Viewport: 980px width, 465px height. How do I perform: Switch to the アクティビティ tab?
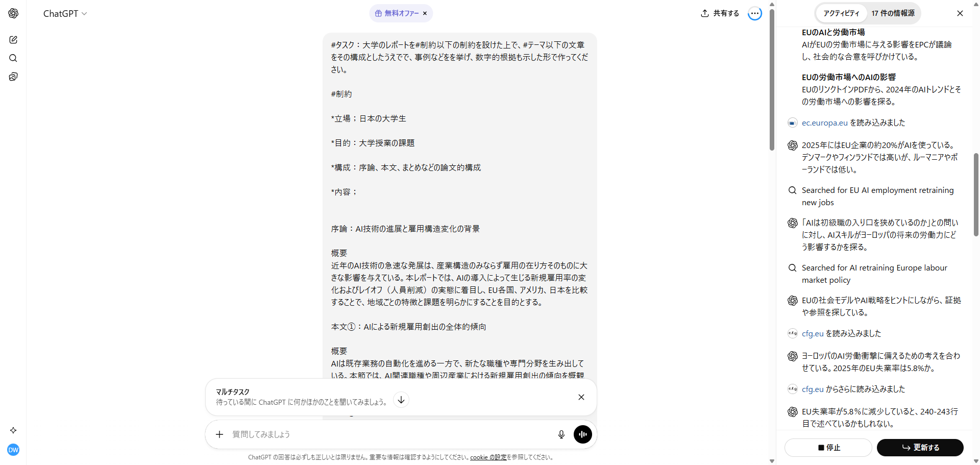(x=841, y=13)
